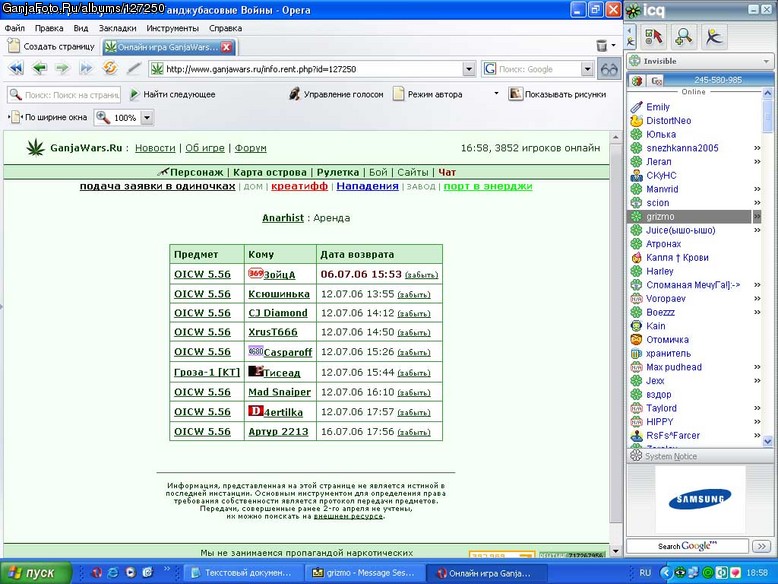Reload the current page in Opera
The image size is (778, 584).
point(110,67)
